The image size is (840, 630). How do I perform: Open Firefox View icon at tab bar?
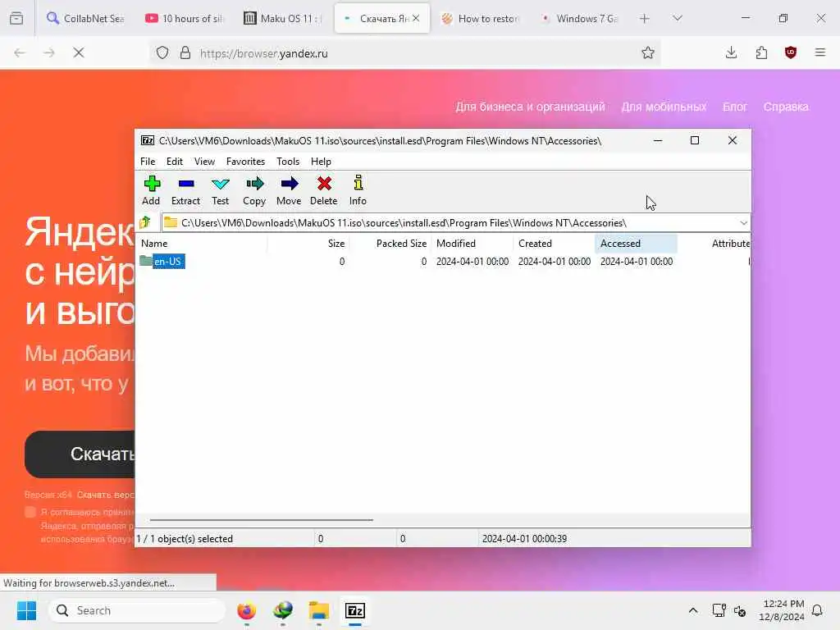pyautogui.click(x=16, y=19)
